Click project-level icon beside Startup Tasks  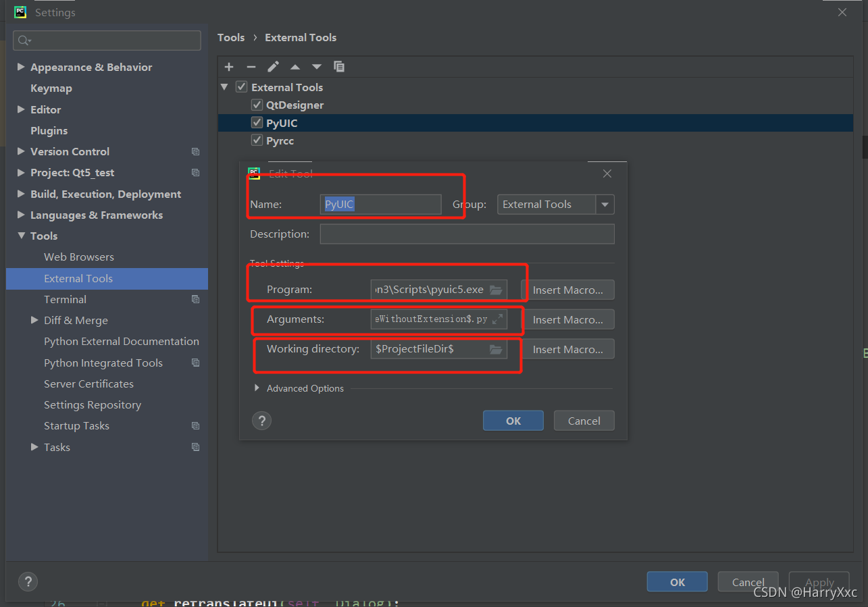(x=195, y=426)
